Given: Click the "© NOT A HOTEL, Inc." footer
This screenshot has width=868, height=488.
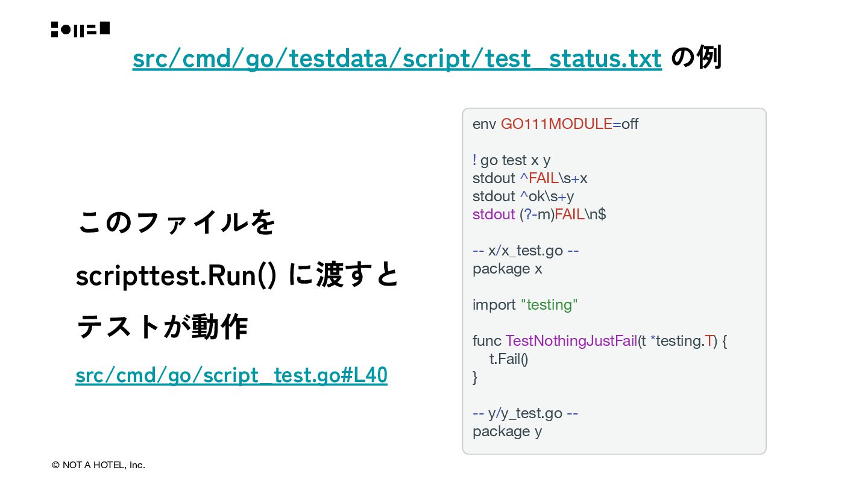Looking at the screenshot, I should 98,465.
